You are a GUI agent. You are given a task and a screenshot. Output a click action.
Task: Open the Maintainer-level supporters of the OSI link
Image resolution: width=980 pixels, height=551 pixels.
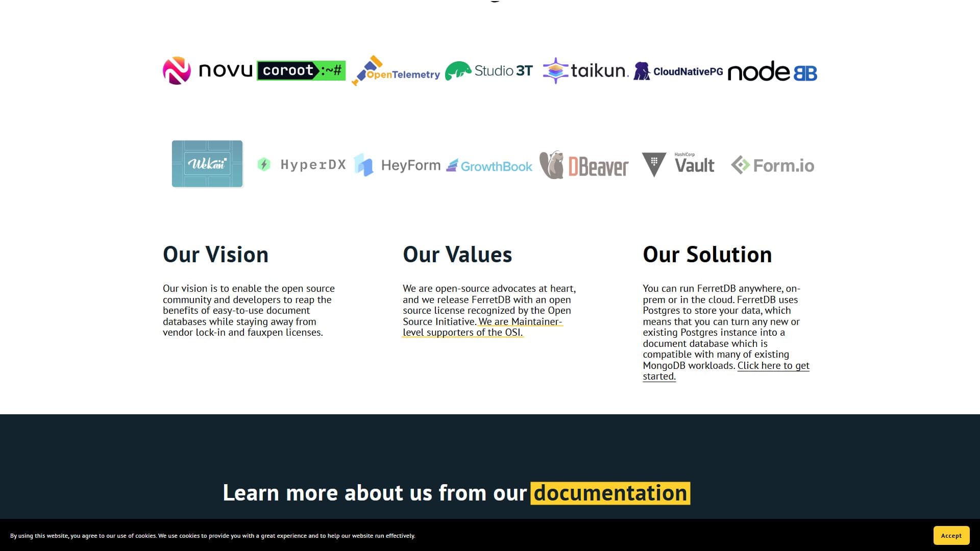(x=482, y=327)
